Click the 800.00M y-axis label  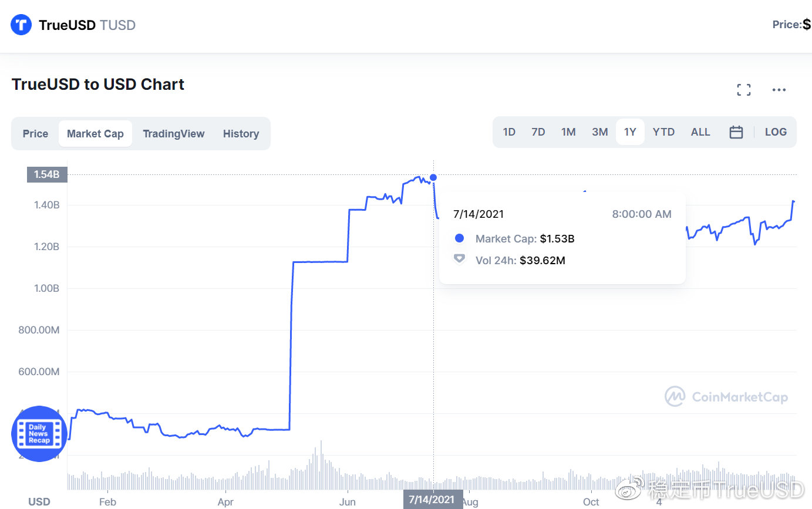click(40, 330)
